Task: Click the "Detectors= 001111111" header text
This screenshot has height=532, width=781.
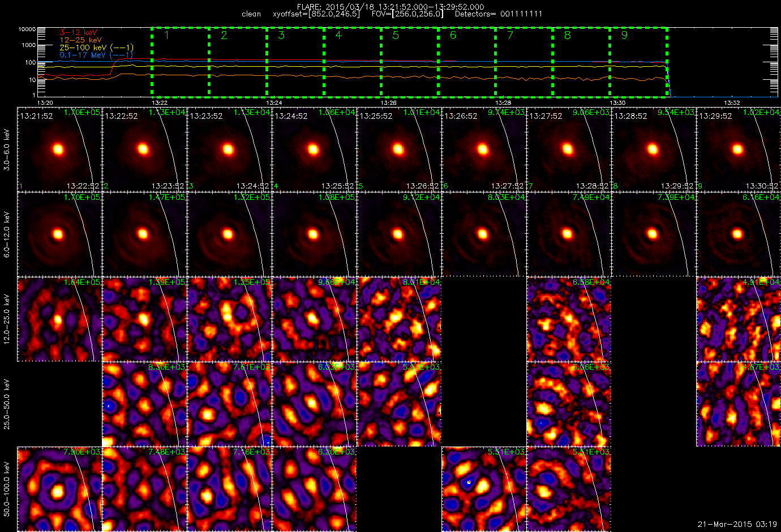Action: (499, 14)
